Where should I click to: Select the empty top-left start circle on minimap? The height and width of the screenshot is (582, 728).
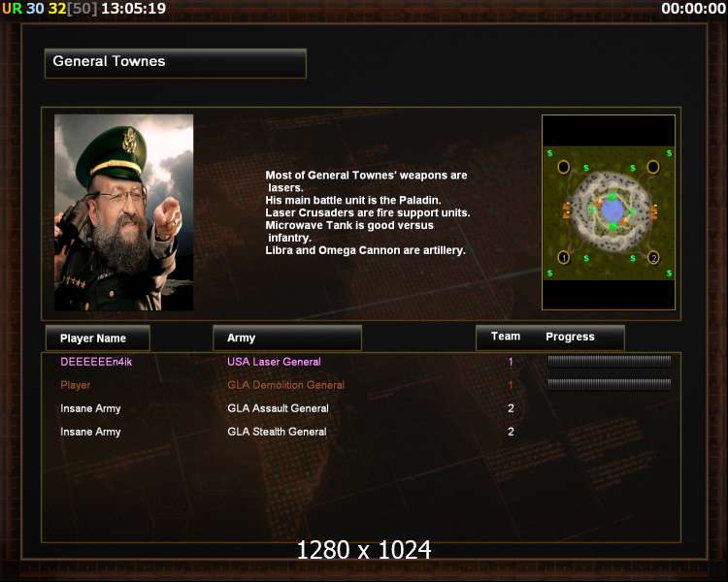tap(564, 167)
